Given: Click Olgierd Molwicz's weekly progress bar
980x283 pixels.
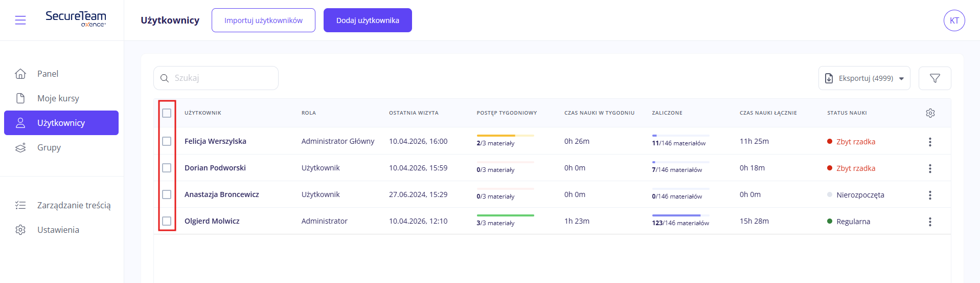Looking at the screenshot, I should point(505,215).
